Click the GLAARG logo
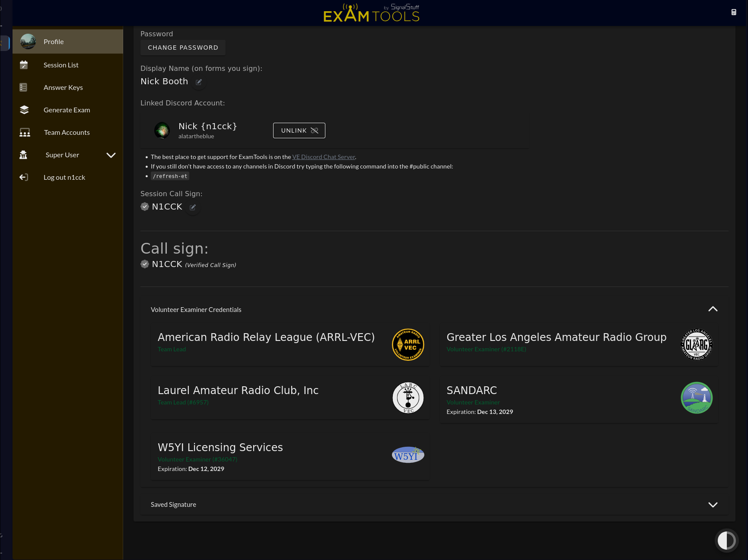 click(697, 344)
